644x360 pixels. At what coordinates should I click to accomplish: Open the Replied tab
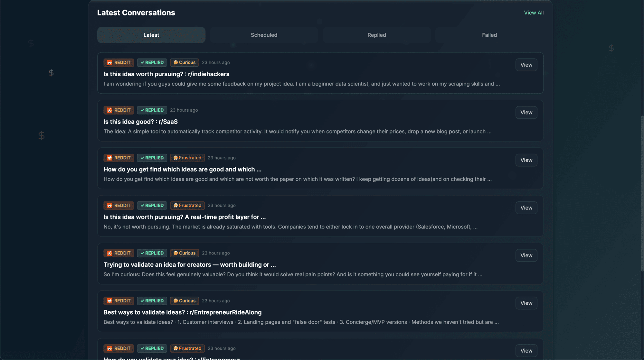click(x=376, y=35)
